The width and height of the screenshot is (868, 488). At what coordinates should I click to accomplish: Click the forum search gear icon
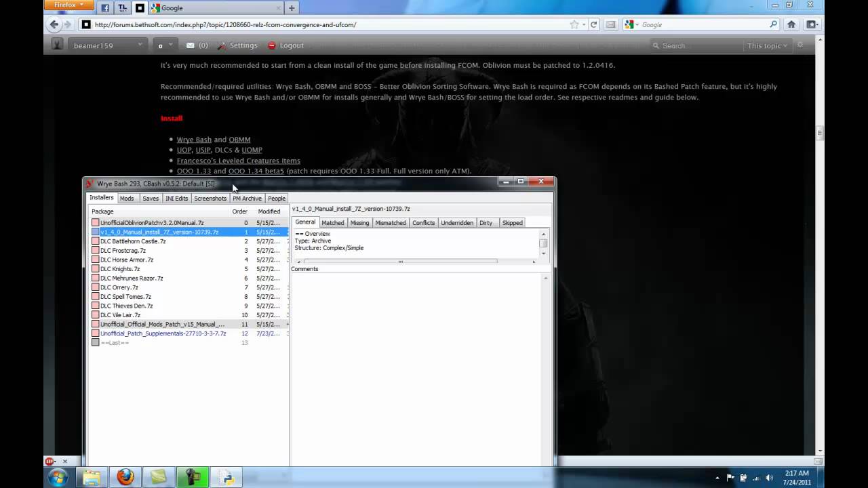tap(800, 45)
